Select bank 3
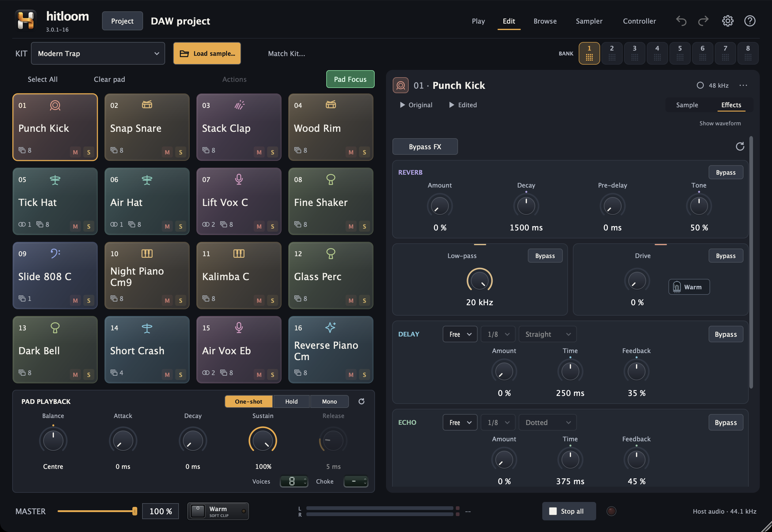The height and width of the screenshot is (532, 772). click(634, 53)
